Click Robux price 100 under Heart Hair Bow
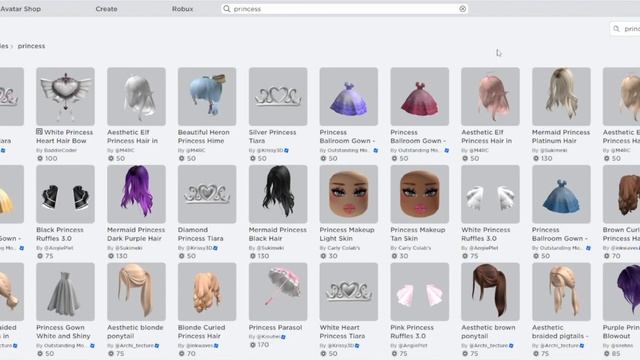The width and height of the screenshot is (640, 360). point(47,158)
